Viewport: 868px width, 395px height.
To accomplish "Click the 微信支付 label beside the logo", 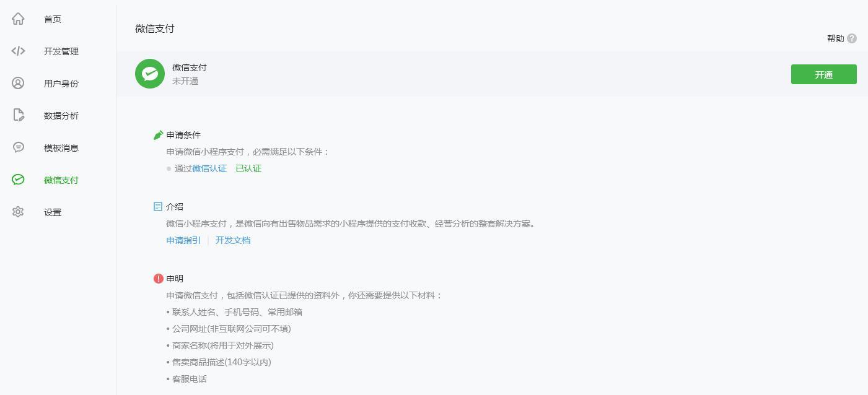I will [x=190, y=67].
